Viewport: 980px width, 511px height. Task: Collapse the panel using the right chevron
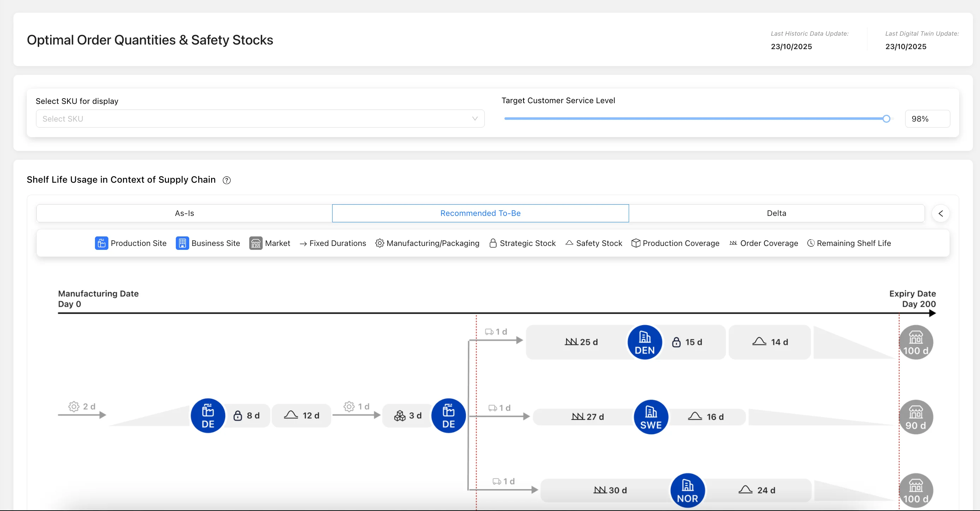coord(941,213)
